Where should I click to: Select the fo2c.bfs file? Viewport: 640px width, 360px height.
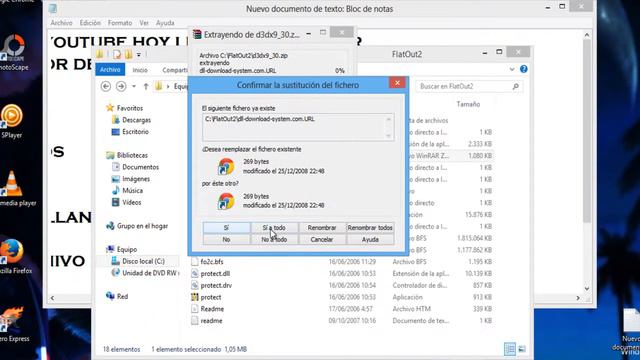click(212, 262)
